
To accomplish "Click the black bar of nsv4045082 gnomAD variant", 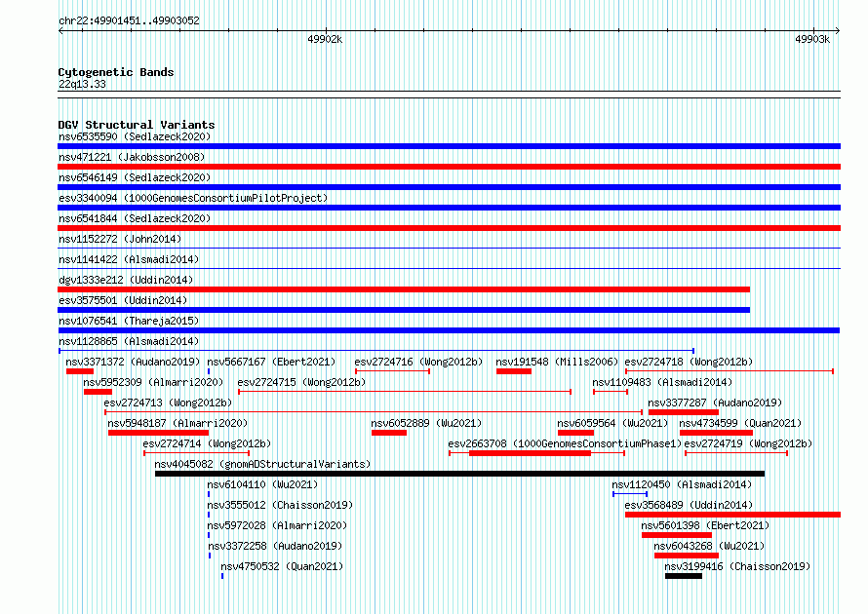I will [460, 474].
